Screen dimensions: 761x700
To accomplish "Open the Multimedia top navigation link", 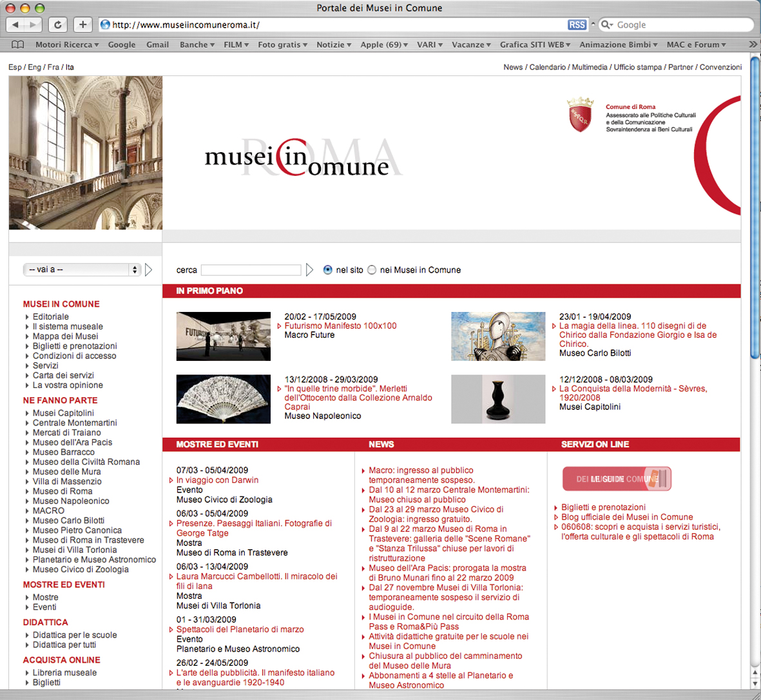I will (589, 67).
